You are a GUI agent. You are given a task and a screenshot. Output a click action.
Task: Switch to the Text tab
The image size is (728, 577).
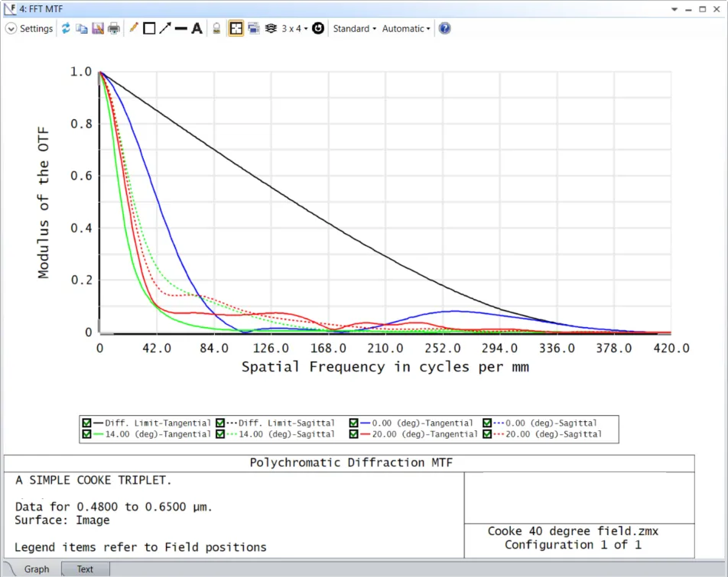pos(85,569)
